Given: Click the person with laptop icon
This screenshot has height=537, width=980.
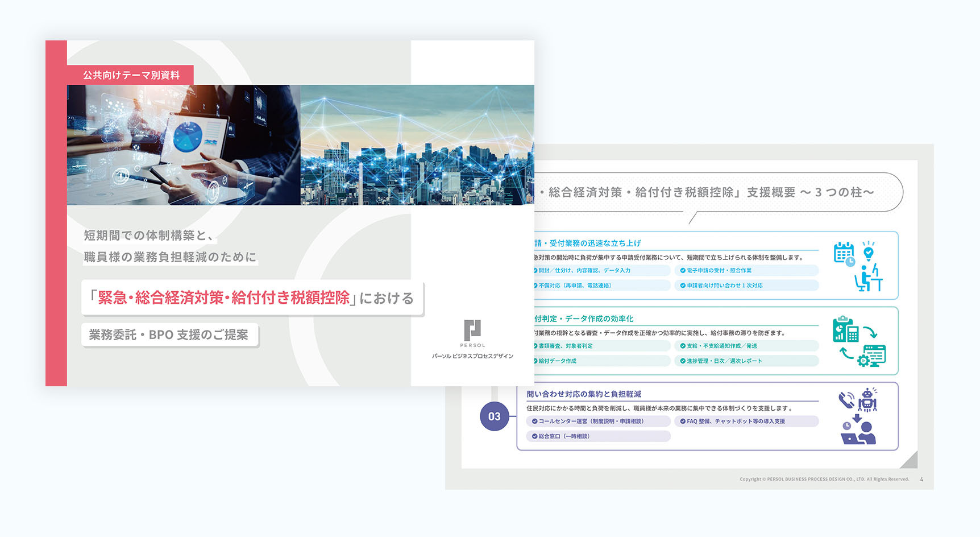Looking at the screenshot, I should pos(858,433).
